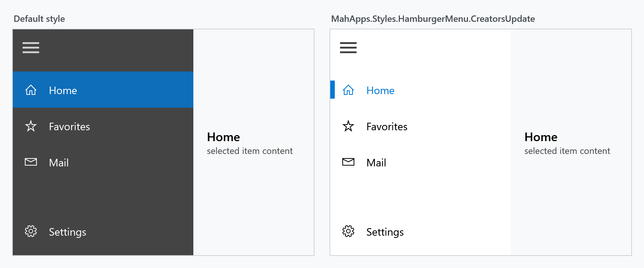Select Home in the dark menu
The image size is (644, 268).
103,90
